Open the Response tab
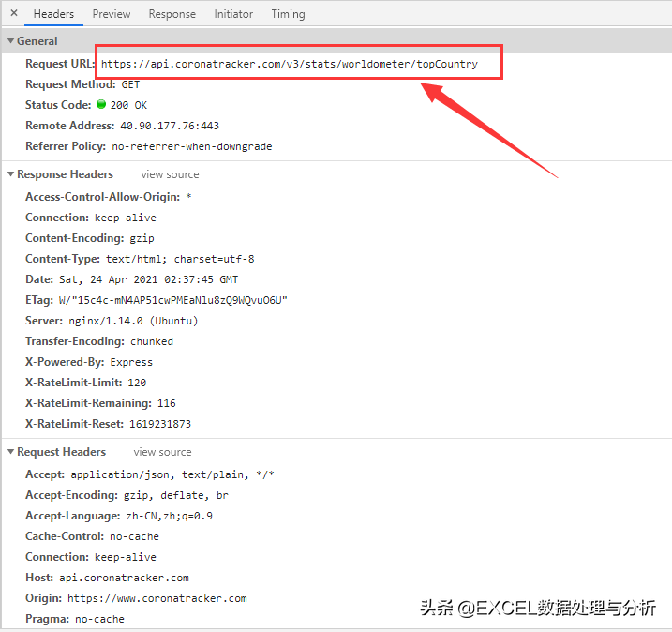This screenshot has height=632, width=672. click(172, 14)
